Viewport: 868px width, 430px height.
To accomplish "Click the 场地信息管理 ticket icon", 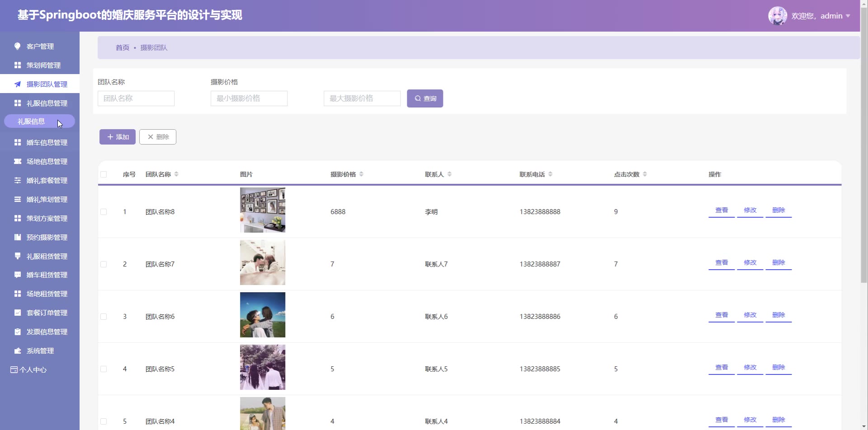I will pos(18,161).
